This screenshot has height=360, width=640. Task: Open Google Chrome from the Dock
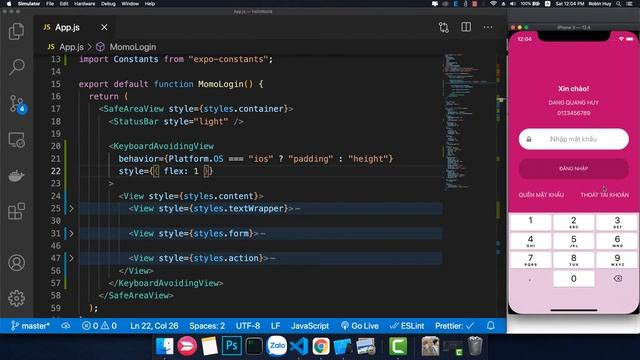[321, 346]
